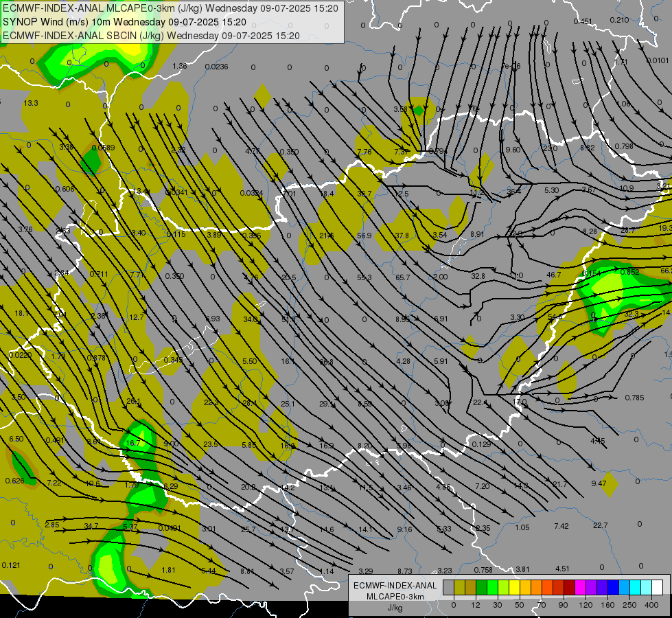Viewport: 672px width, 618px height.
Task: Select the map value 23.5
Action: (x=211, y=444)
